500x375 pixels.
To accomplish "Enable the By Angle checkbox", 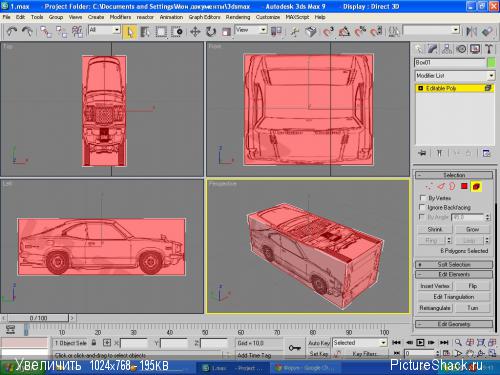I will pyautogui.click(x=423, y=217).
